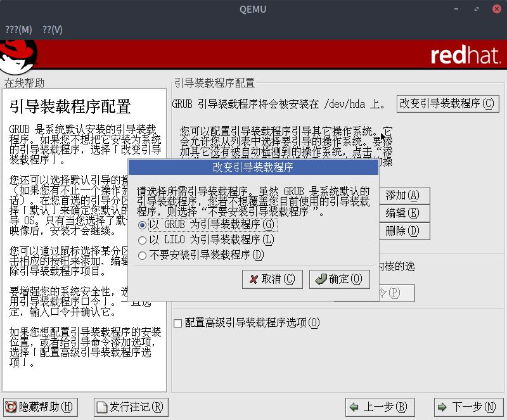Open the ??(V) menu in QEMU
Screen dimensions: 507x420
pos(53,30)
